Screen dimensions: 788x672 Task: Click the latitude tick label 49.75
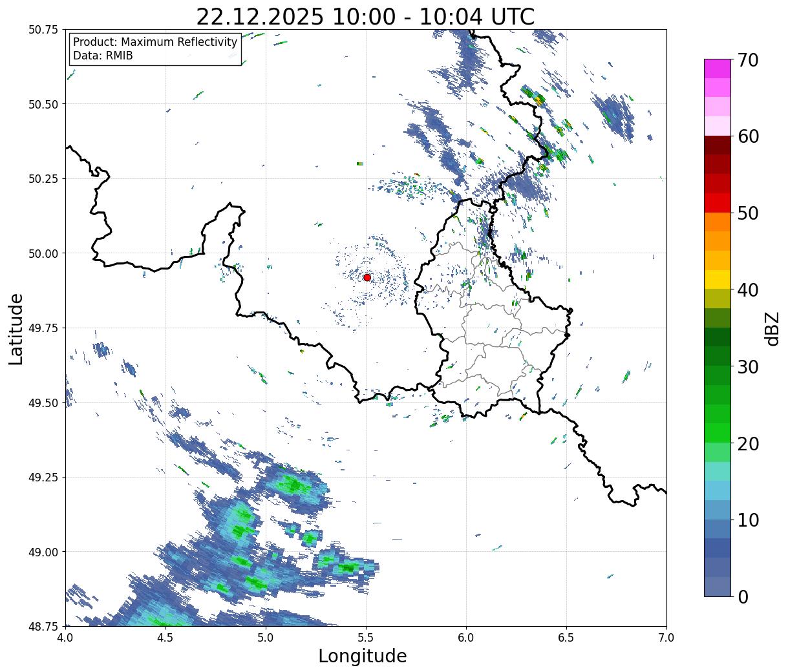(x=43, y=328)
